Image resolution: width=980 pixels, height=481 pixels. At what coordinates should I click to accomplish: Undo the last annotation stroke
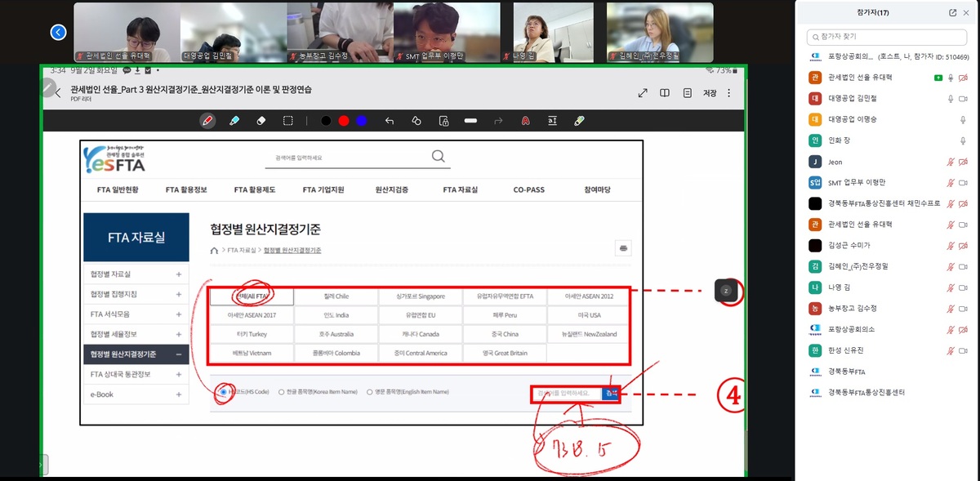[390, 121]
